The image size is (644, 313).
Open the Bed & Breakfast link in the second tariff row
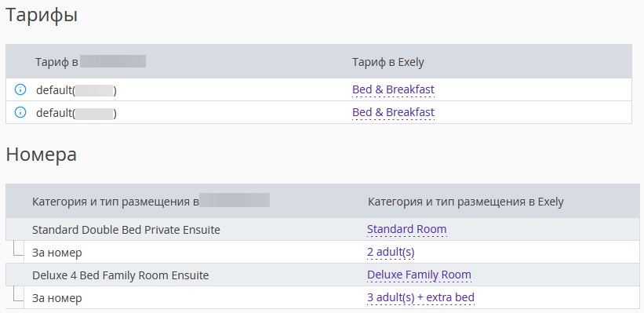(x=393, y=112)
